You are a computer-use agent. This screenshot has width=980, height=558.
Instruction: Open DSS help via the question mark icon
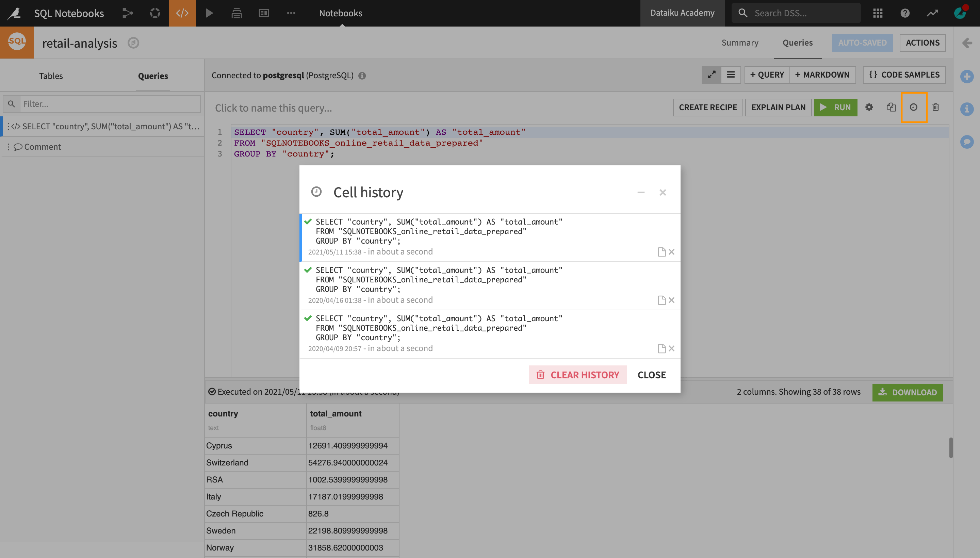[x=905, y=13]
